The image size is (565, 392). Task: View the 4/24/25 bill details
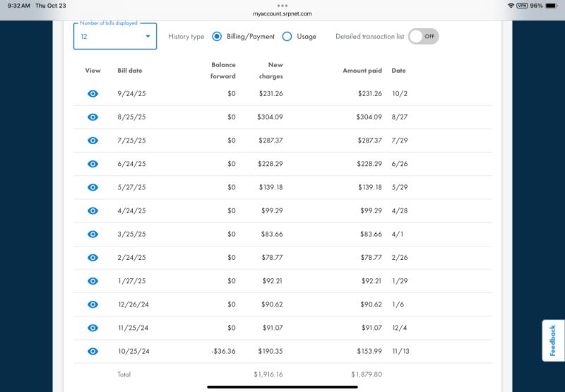tap(93, 210)
